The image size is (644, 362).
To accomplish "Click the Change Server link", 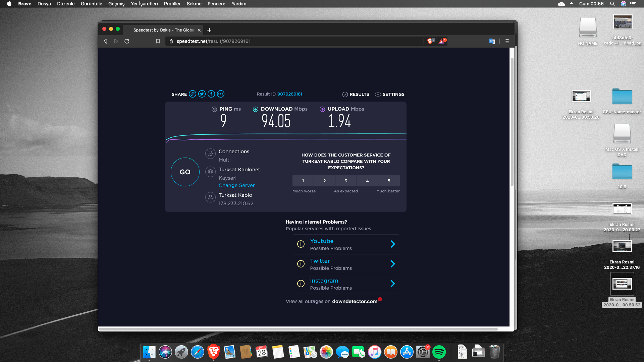I will [236, 185].
